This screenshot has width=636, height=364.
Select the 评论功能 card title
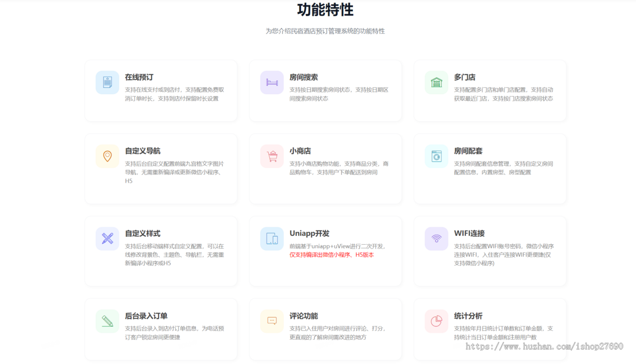coord(304,316)
